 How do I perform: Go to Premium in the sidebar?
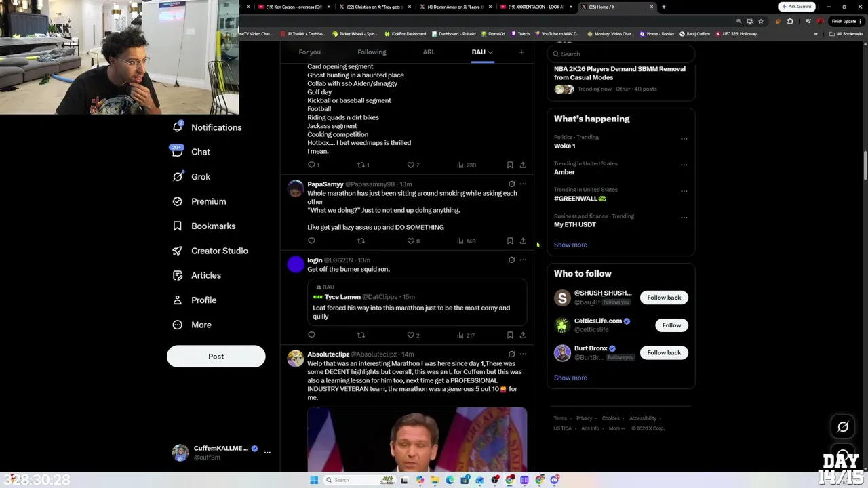point(199,201)
